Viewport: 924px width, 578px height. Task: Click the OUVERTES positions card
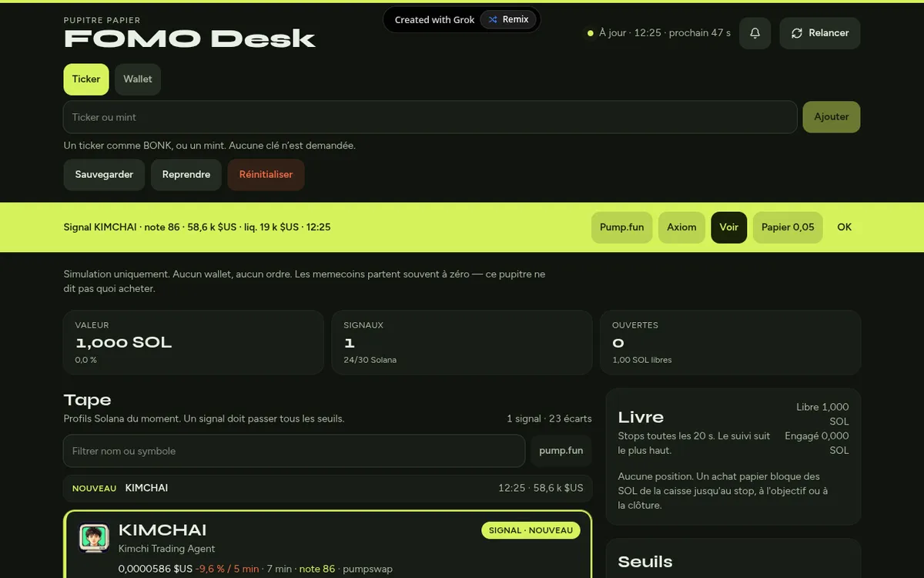pos(730,342)
